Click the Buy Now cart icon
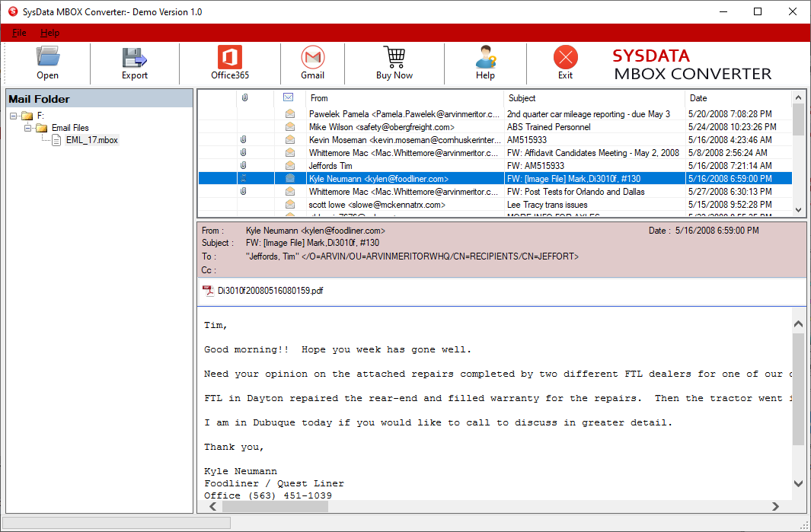Image resolution: width=811 pixels, height=532 pixels. point(394,57)
